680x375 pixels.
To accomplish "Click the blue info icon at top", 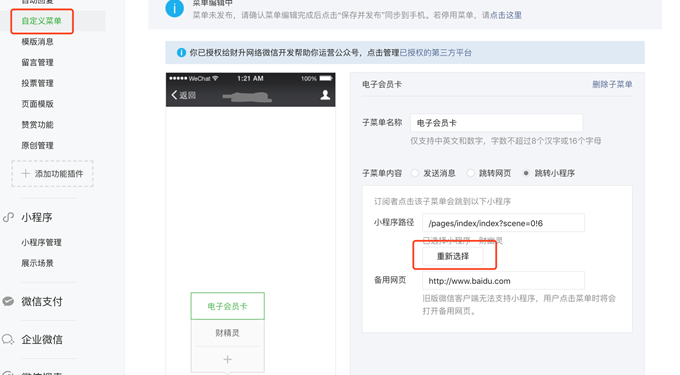I will 174,8.
